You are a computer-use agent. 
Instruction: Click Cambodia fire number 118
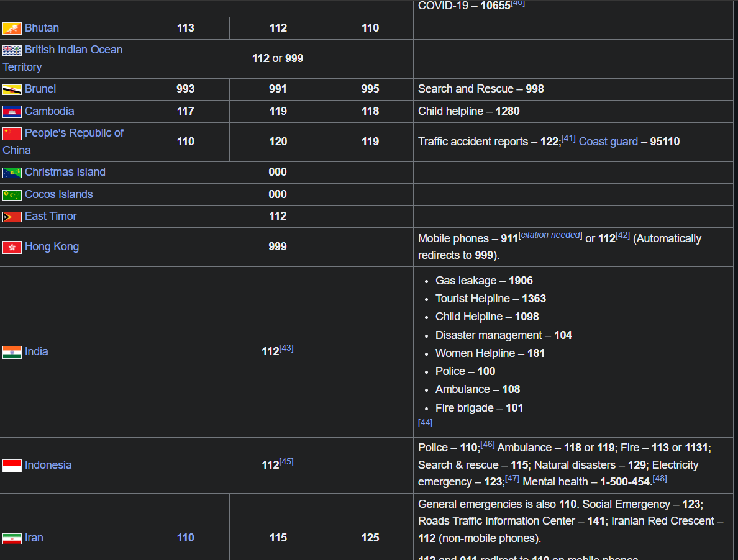370,111
